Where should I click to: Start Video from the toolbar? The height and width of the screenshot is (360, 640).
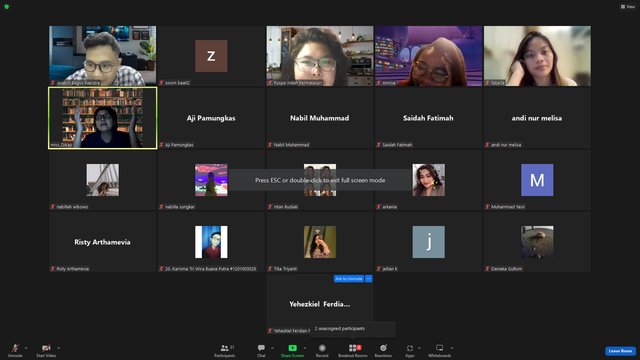tap(46, 350)
